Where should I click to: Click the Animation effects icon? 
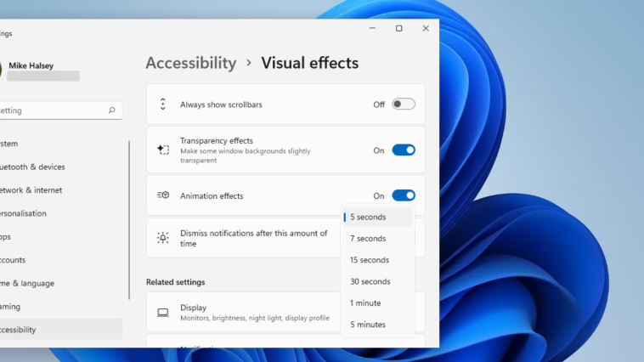tap(163, 195)
